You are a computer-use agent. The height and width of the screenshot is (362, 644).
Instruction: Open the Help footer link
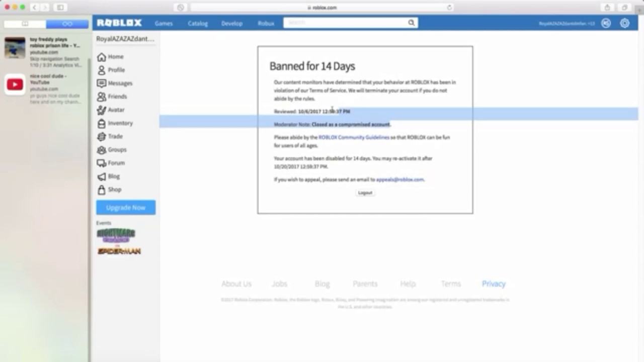pyautogui.click(x=408, y=284)
